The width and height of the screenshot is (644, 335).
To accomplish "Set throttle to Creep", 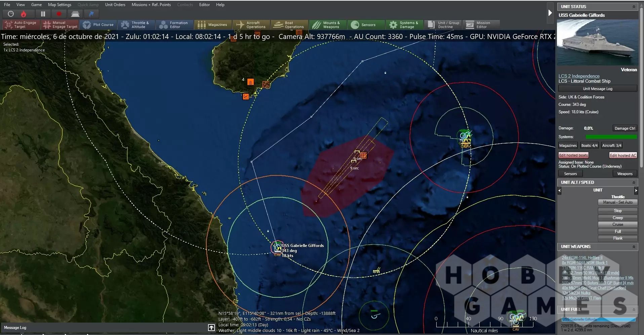I will [x=617, y=218].
